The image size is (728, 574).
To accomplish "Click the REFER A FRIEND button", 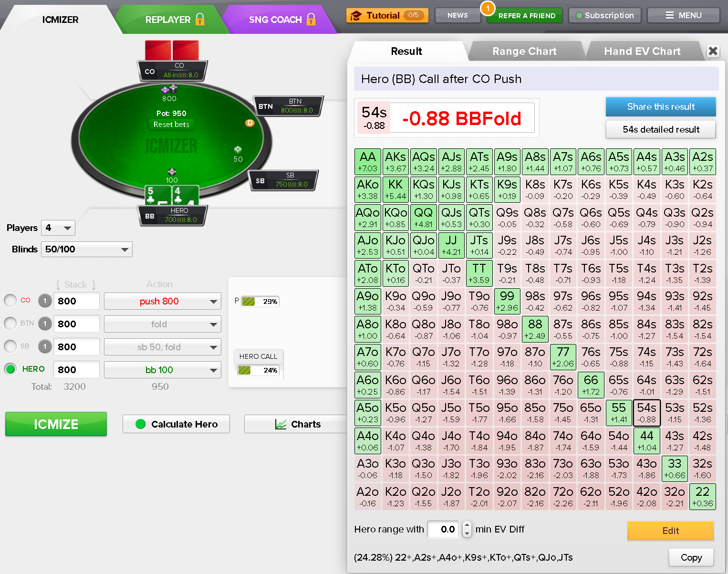I will [x=525, y=16].
